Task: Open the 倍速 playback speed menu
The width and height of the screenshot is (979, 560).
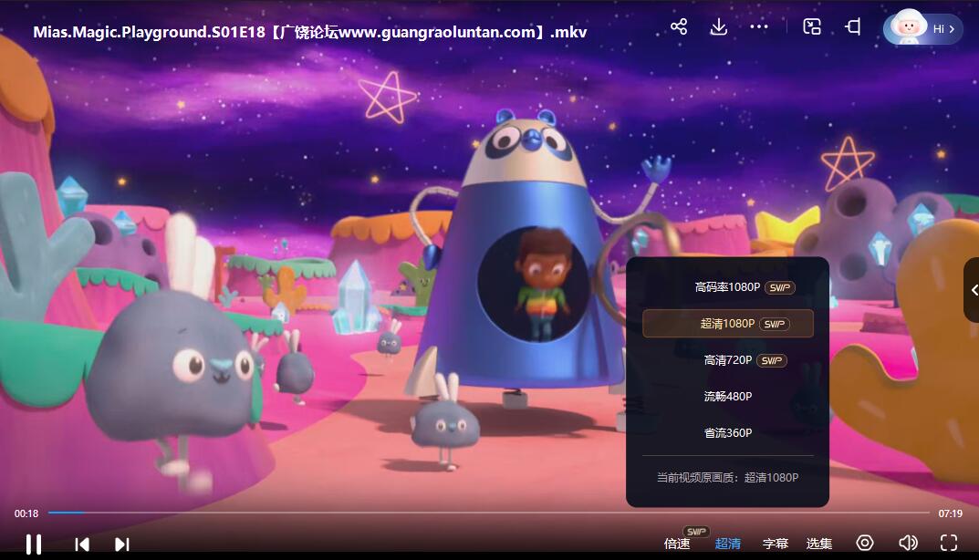Action: 677,544
